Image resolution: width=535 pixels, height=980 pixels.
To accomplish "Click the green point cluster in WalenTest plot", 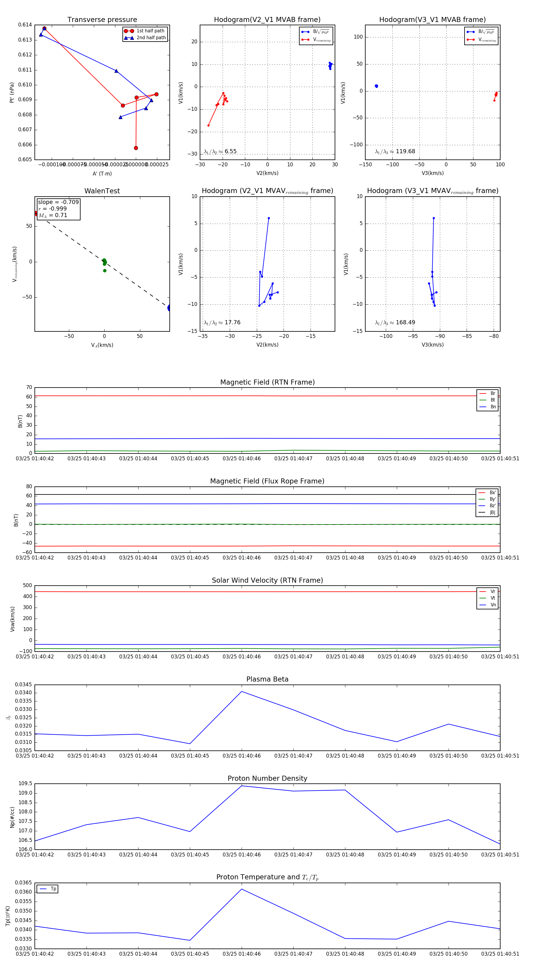I will pos(104,262).
